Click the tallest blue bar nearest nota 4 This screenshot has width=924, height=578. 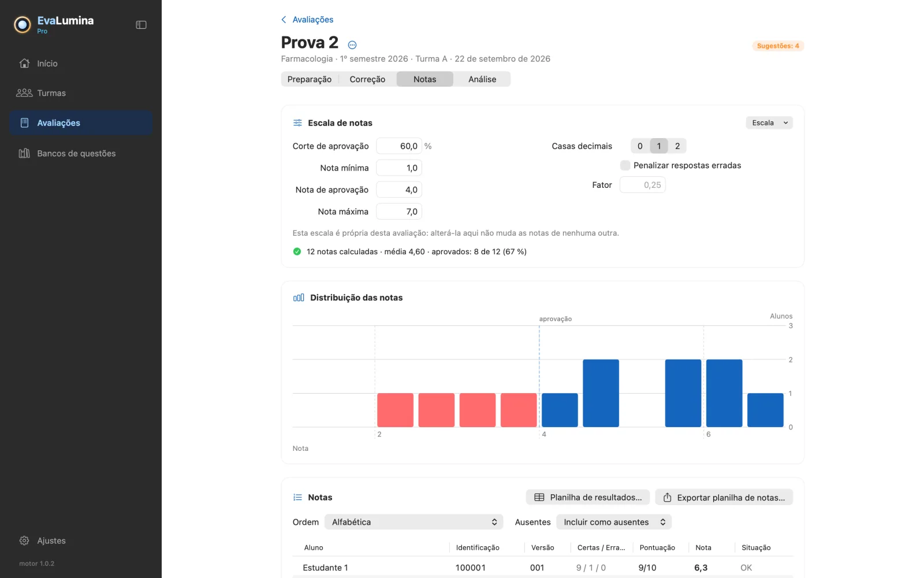[x=601, y=393]
